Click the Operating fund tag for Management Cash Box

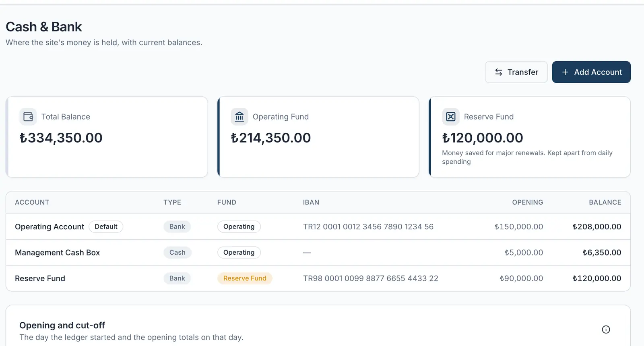239,252
